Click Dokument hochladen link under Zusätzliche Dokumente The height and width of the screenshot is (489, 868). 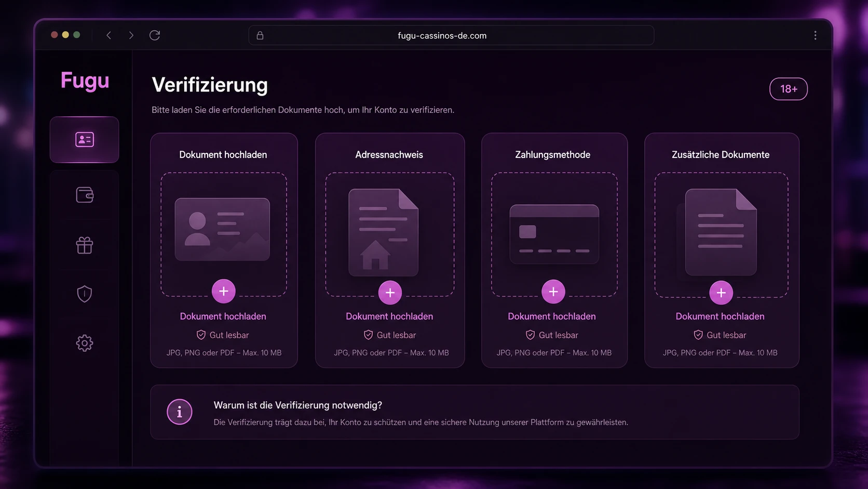(720, 316)
